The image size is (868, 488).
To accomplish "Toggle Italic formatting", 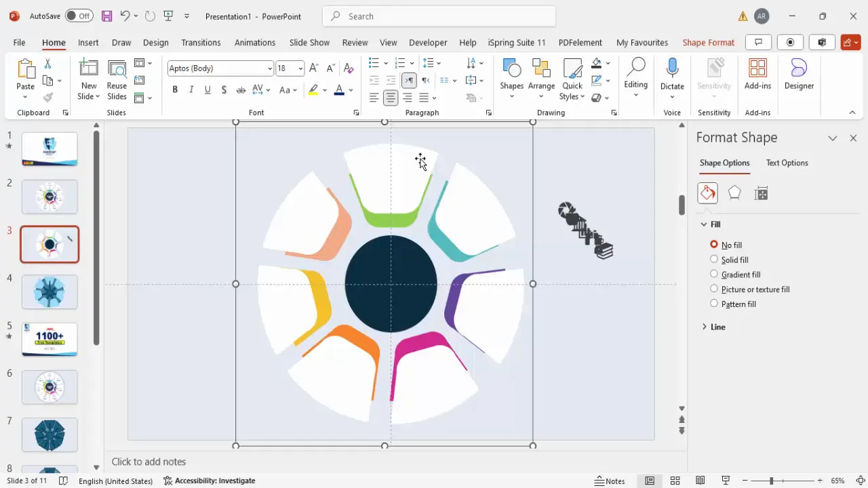I will 191,89.
